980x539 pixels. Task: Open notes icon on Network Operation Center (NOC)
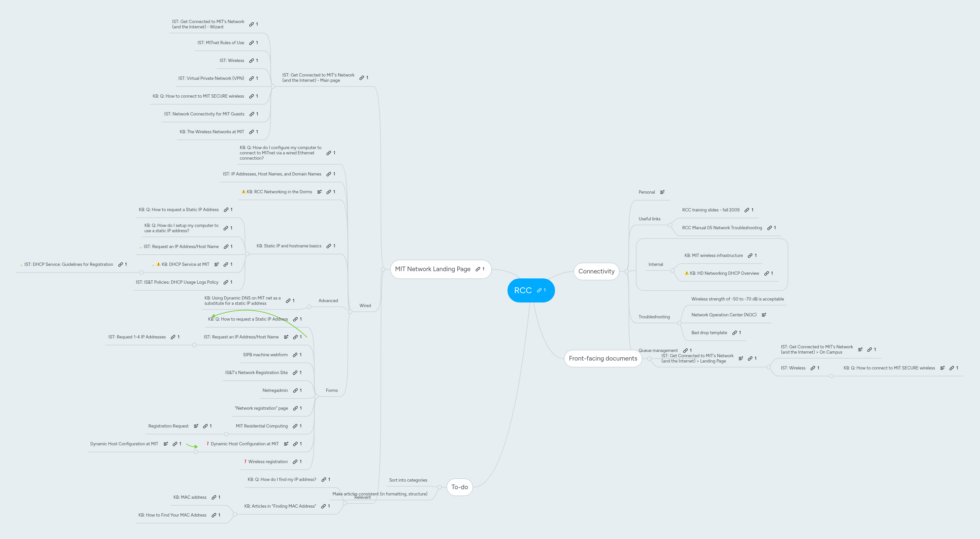[764, 315]
